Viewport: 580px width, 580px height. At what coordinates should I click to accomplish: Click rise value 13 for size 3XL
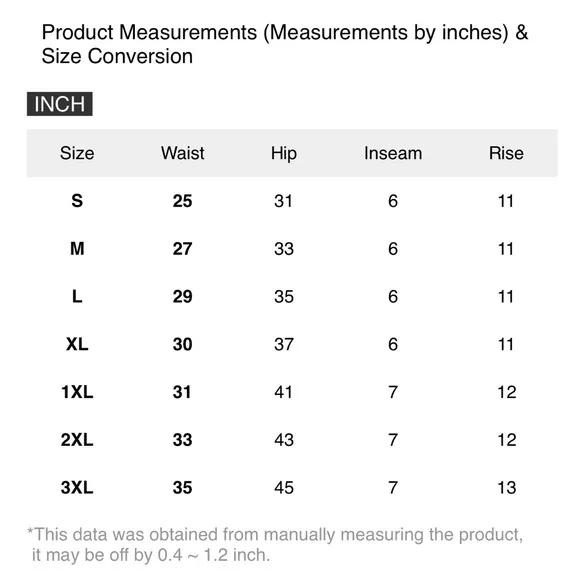pos(506,487)
